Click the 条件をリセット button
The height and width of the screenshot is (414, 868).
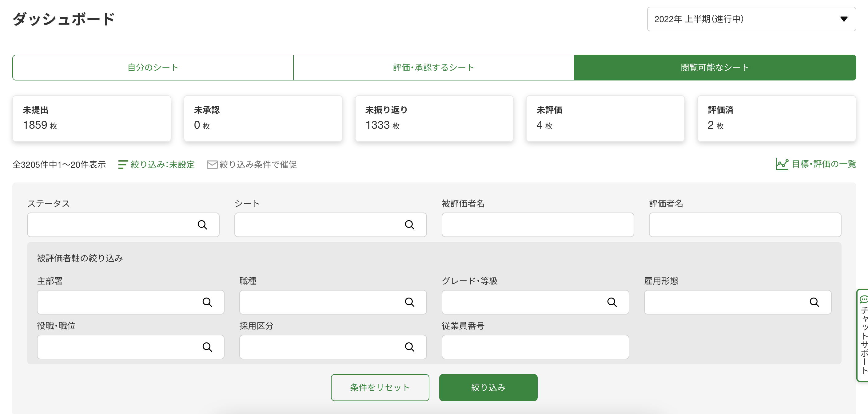pyautogui.click(x=380, y=387)
